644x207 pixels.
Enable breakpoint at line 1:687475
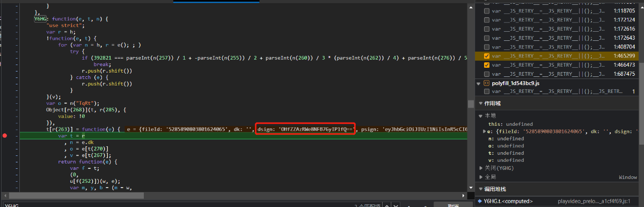(487, 74)
